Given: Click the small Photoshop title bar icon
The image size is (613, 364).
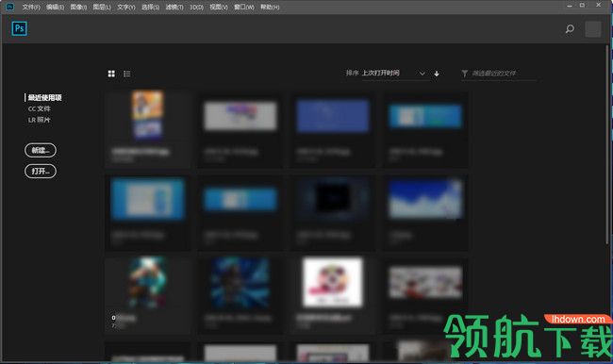Looking at the screenshot, I should point(9,7).
